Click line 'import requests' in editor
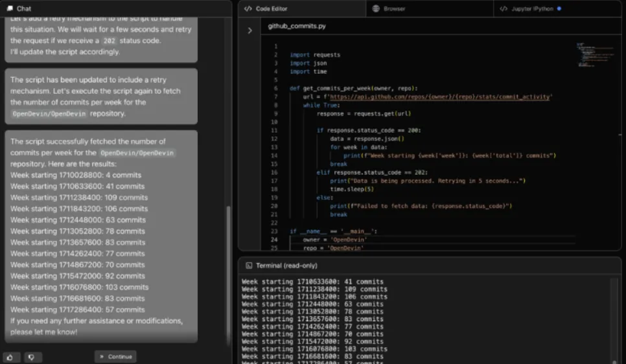626x364 pixels. pos(315,54)
